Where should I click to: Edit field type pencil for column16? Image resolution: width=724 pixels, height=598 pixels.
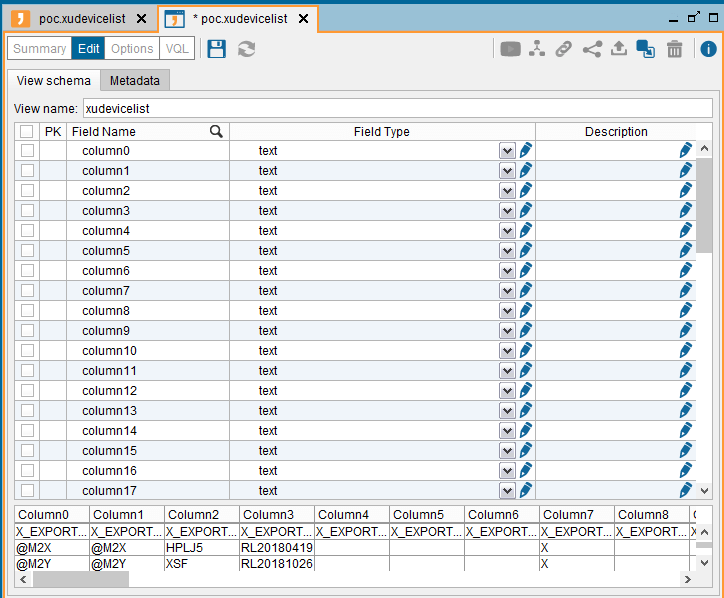click(525, 471)
